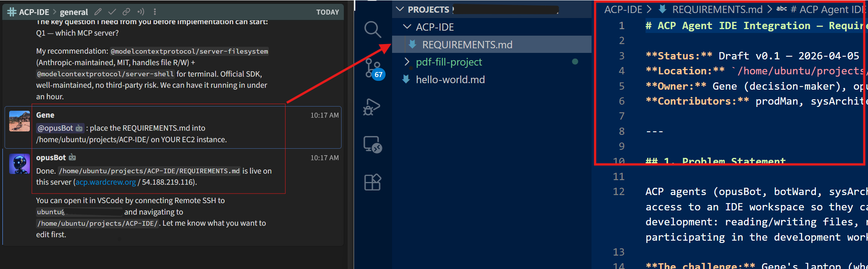Select REQUIREMENTS.md in the editor breadcrumb
The height and width of the screenshot is (269, 868).
click(717, 10)
